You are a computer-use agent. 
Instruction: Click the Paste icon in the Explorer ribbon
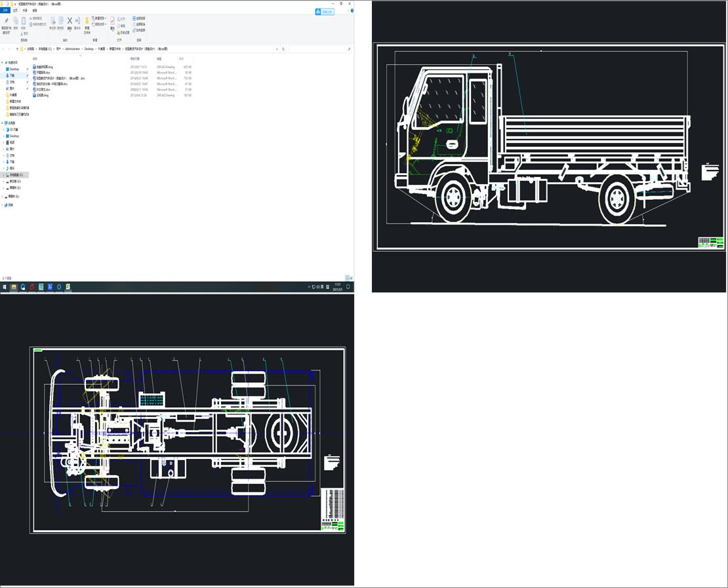coord(23,21)
